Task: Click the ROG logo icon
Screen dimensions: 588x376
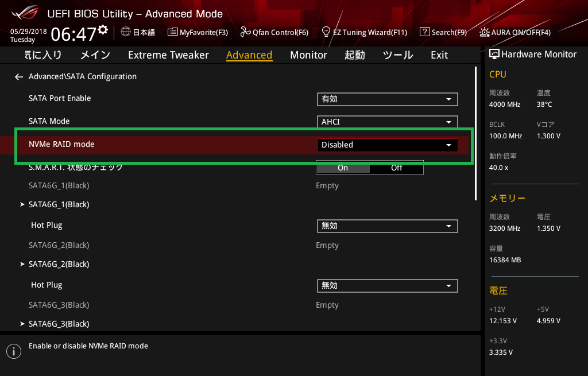Action: coord(25,13)
